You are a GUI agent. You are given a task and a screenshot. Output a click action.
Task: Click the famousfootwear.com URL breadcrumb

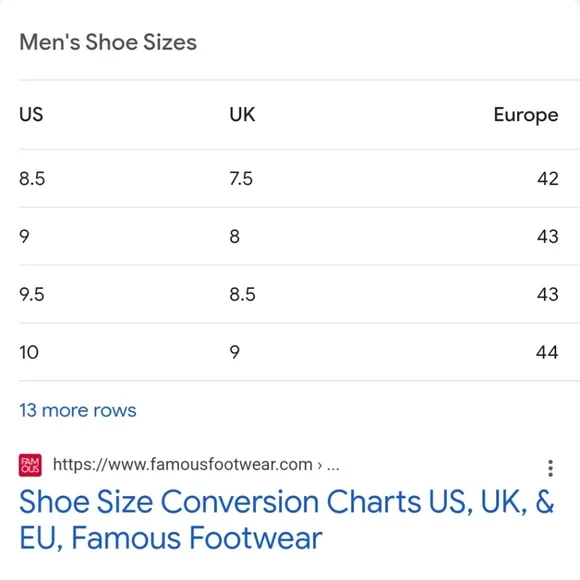coord(196,465)
